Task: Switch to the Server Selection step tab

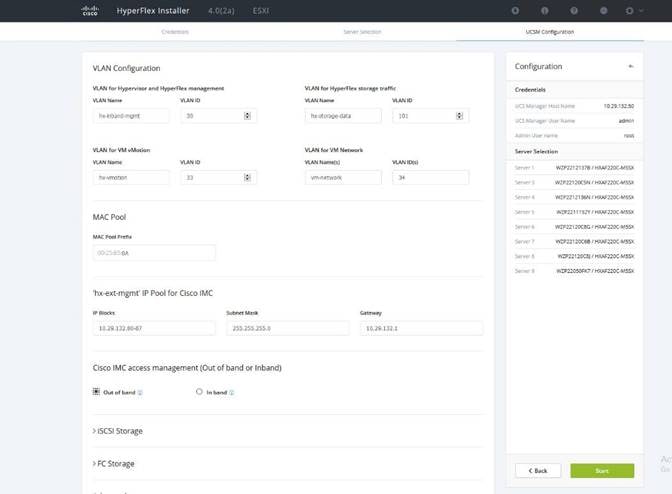Action: [x=362, y=32]
